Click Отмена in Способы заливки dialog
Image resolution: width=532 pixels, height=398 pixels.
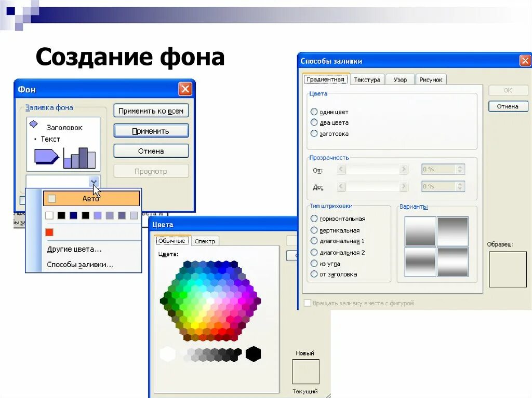pyautogui.click(x=508, y=106)
